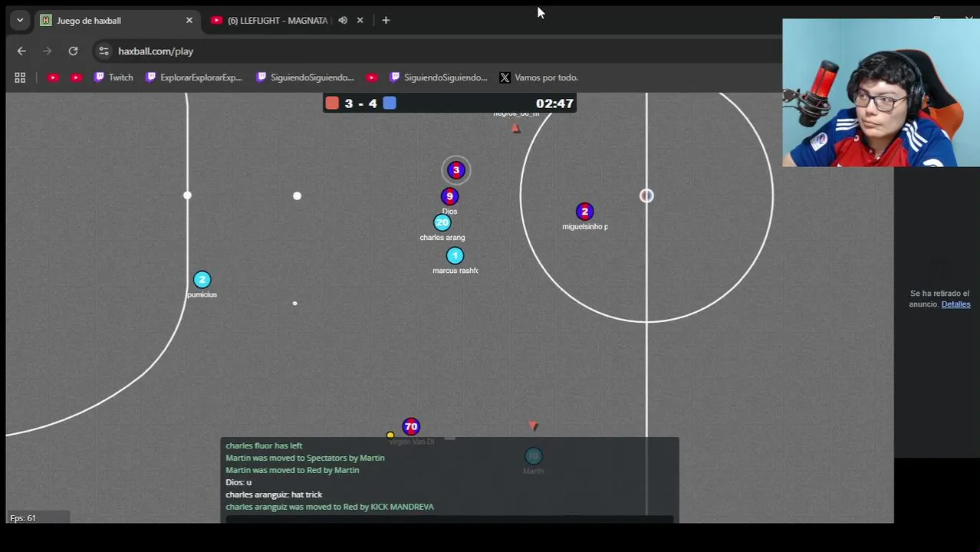Focus the haxball.com/play address bar
Screen dimensions: 980x552
(x=156, y=51)
